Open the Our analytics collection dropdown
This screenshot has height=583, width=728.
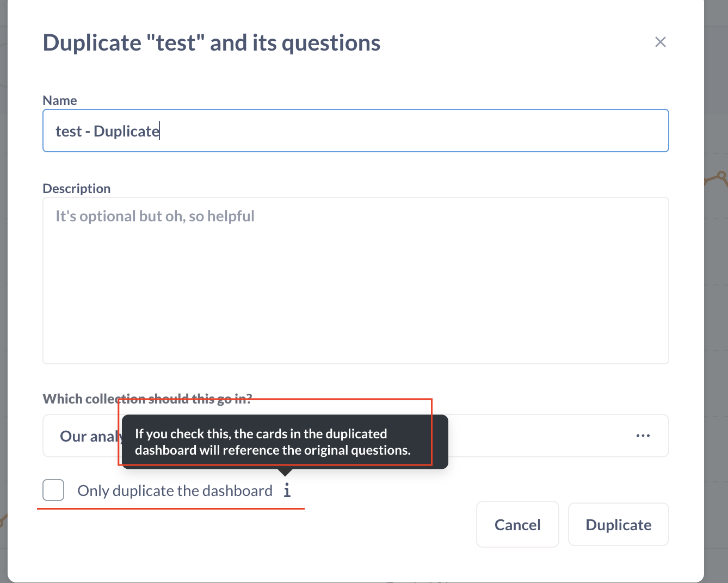coord(356,436)
